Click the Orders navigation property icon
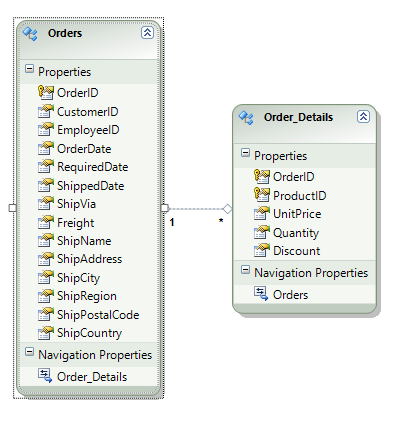 tap(261, 294)
